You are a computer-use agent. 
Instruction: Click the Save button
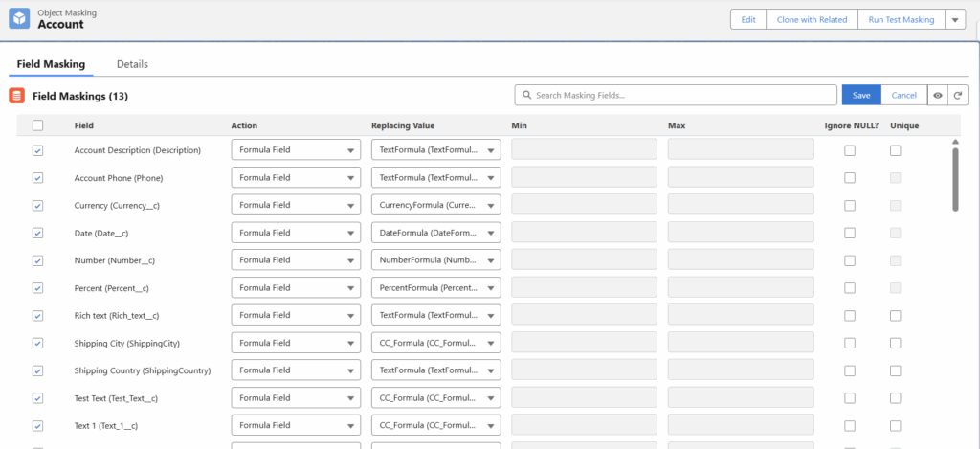860,95
